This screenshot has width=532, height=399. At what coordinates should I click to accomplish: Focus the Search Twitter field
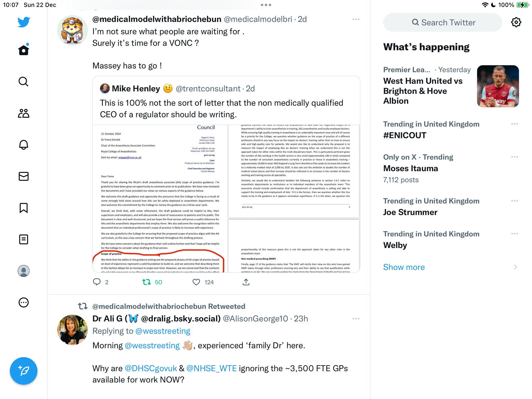(442, 22)
